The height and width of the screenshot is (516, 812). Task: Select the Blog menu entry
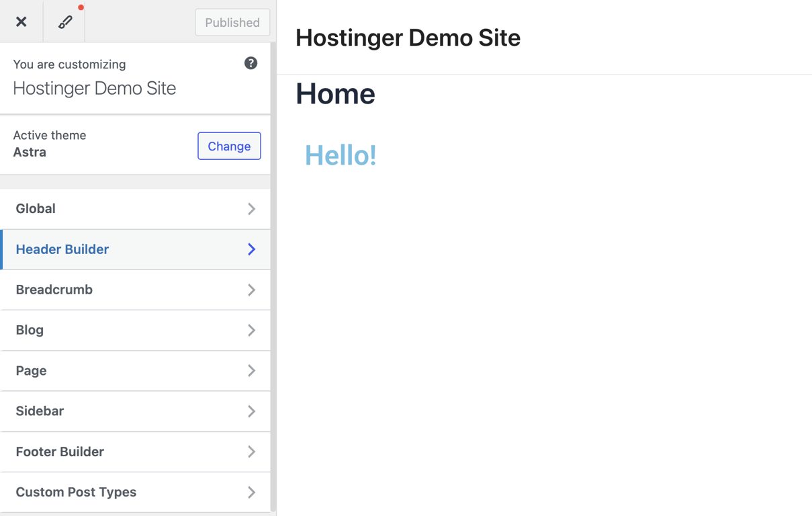coord(29,330)
